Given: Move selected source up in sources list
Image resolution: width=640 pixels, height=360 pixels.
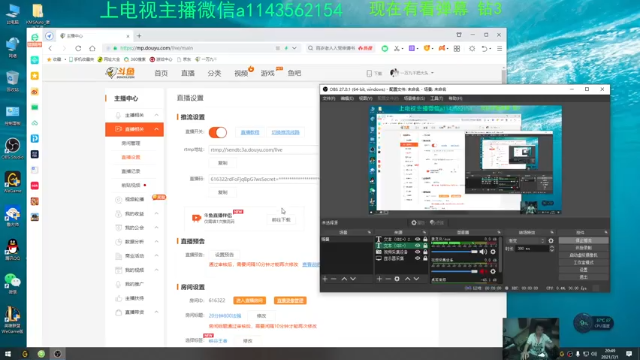Looking at the screenshot, I should point(407,279).
